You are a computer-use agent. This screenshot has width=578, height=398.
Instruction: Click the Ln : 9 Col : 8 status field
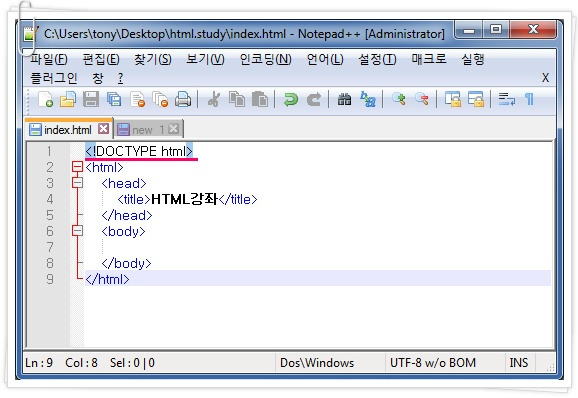(149, 363)
